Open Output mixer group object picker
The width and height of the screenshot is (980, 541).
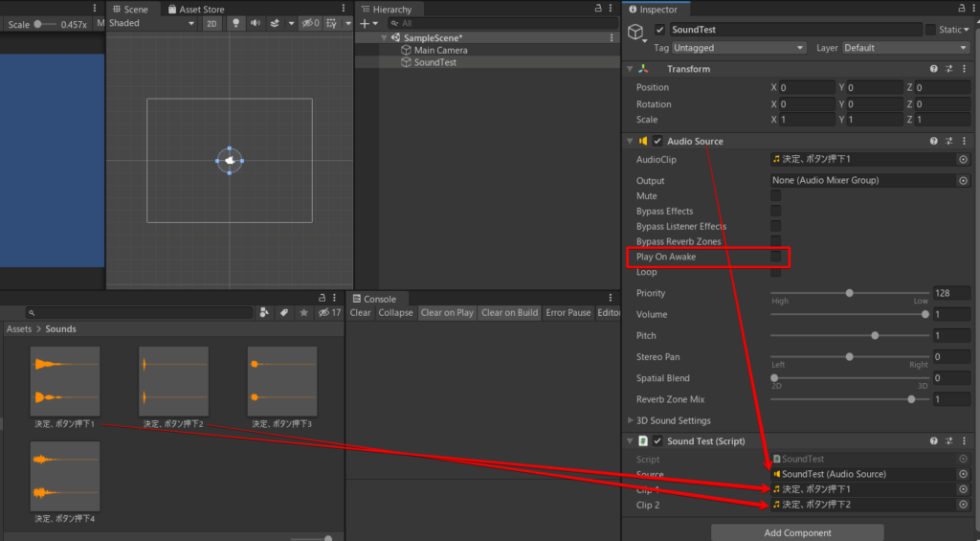[x=963, y=180]
